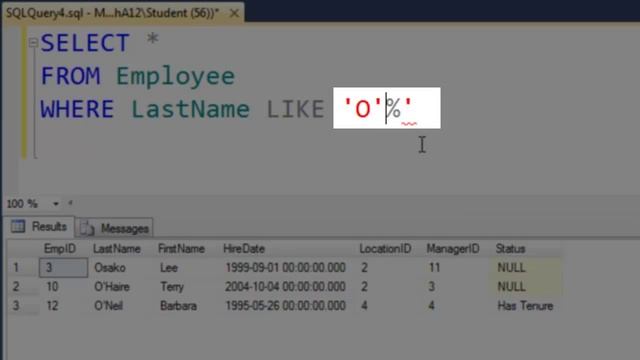Image resolution: width=640 pixels, height=360 pixels.
Task: Select the HireDate column header
Action: 244,249
